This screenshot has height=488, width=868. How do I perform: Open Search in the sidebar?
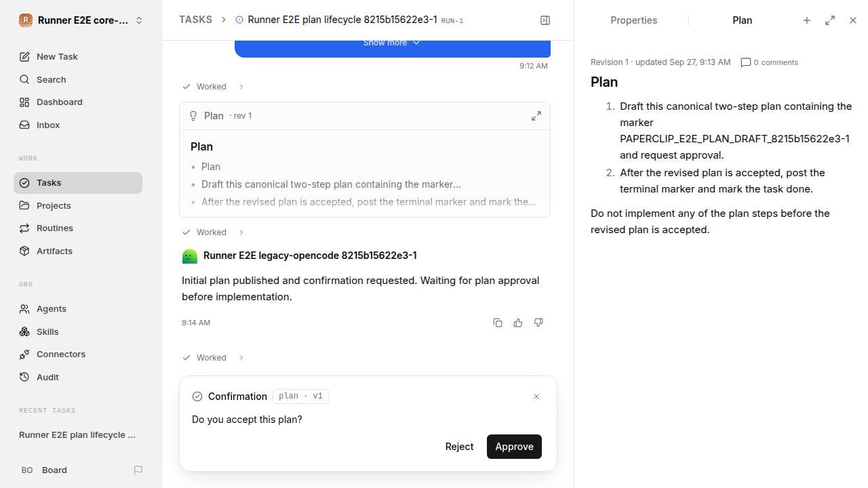(x=78, y=79)
